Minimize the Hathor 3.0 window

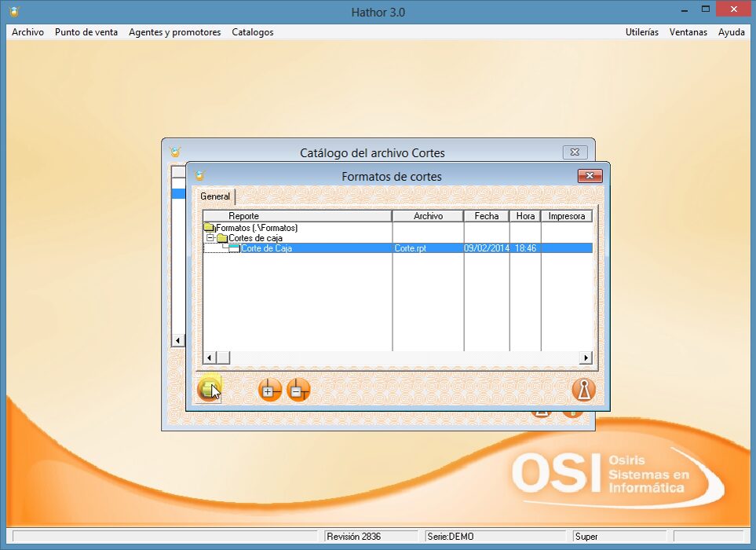coord(684,9)
